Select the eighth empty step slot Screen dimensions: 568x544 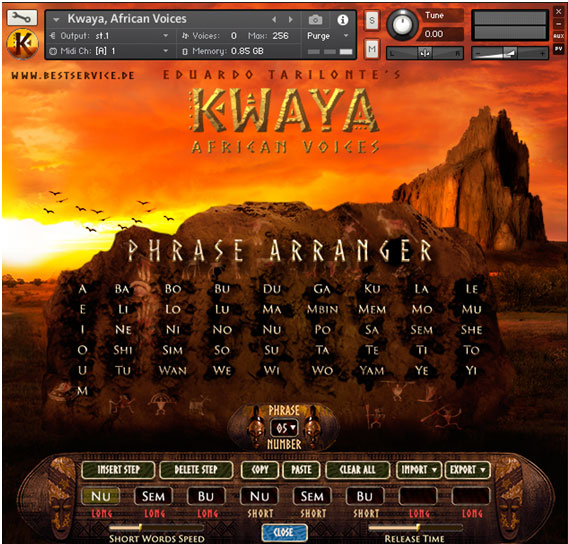471,496
